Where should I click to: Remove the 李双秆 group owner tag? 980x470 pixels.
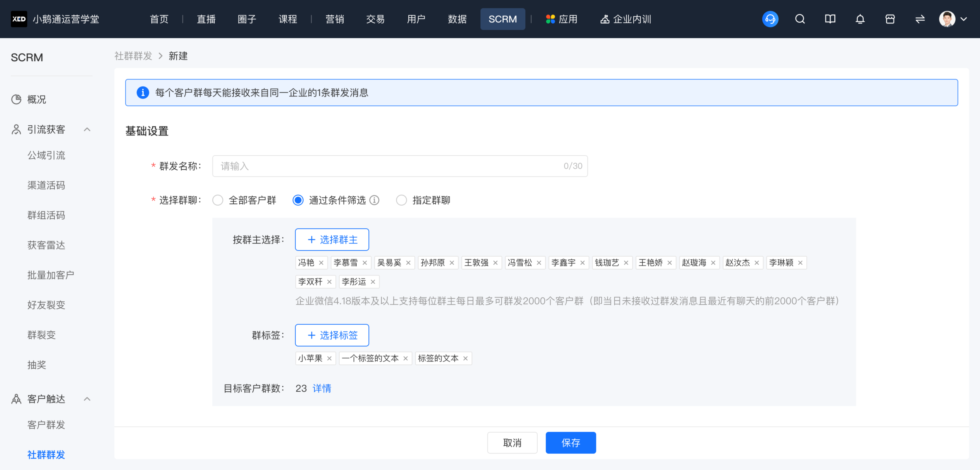(x=329, y=282)
